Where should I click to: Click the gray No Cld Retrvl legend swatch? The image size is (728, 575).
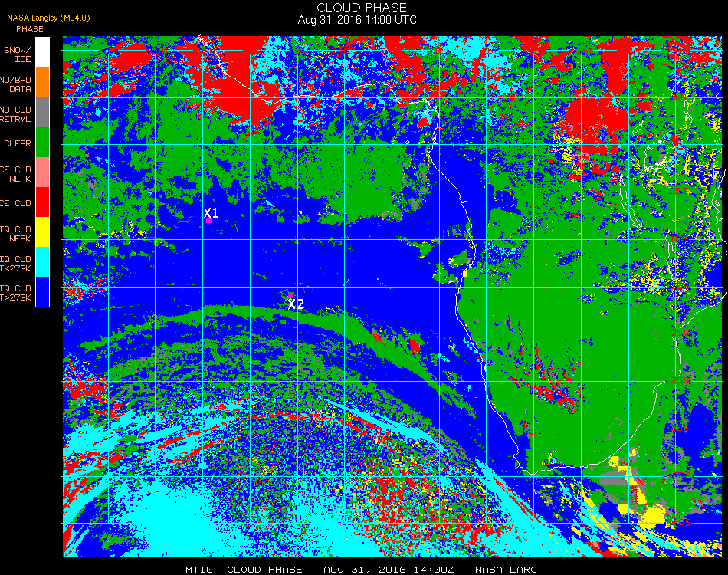coord(42,113)
